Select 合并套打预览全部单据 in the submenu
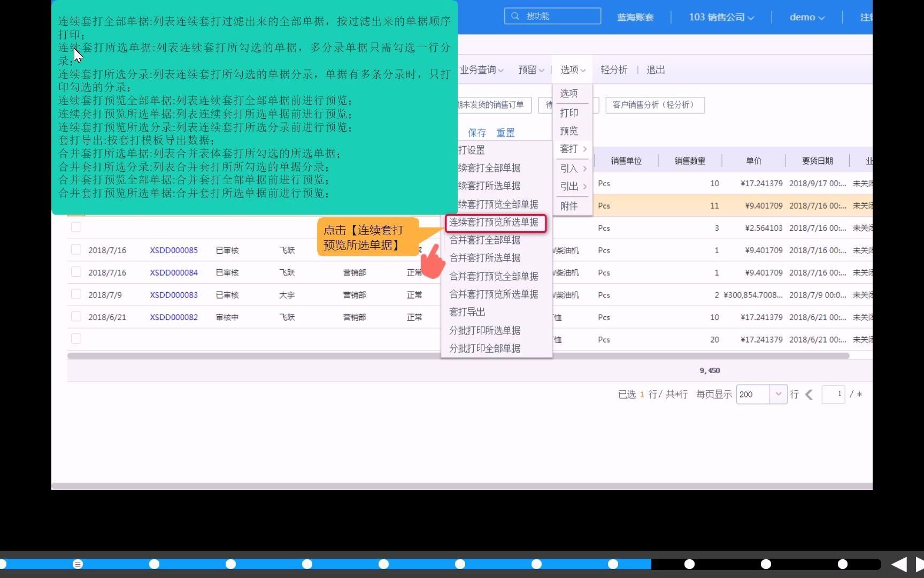The height and width of the screenshot is (578, 924). (494, 276)
